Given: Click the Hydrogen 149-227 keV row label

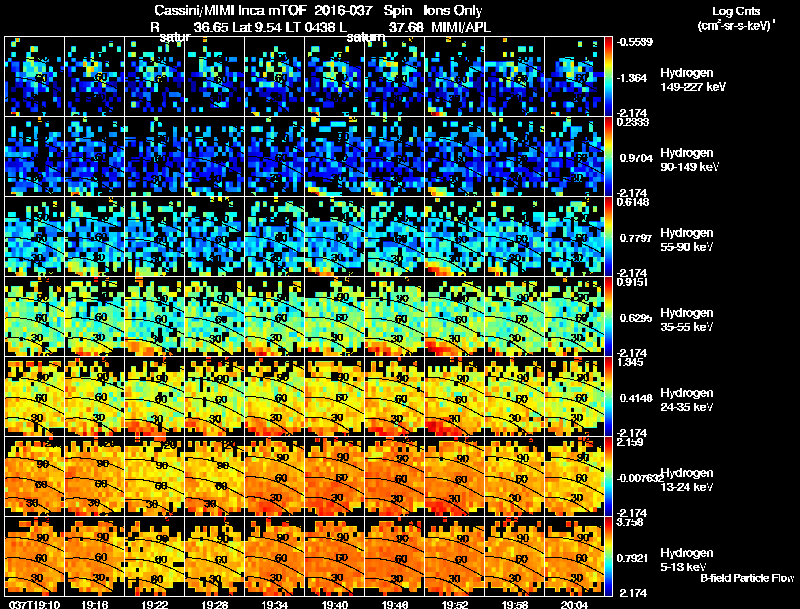Looking at the screenshot, I should tap(692, 80).
